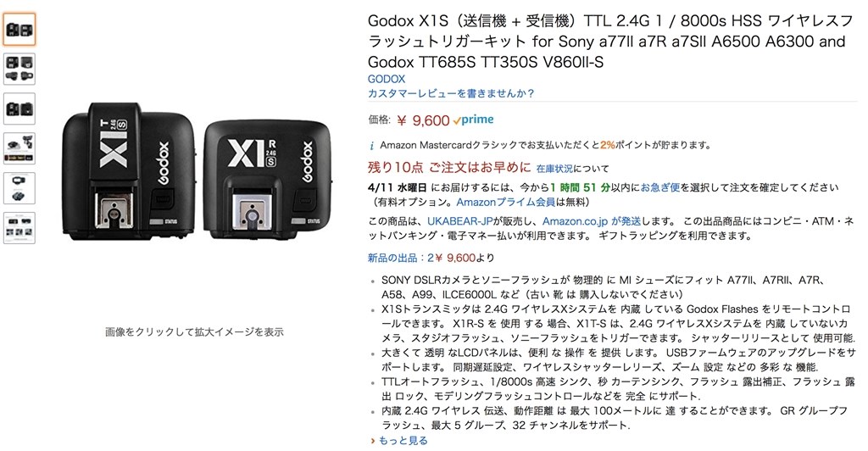Select the fourth product thumbnail
This screenshot has height=451, width=868.
pyautogui.click(x=19, y=148)
